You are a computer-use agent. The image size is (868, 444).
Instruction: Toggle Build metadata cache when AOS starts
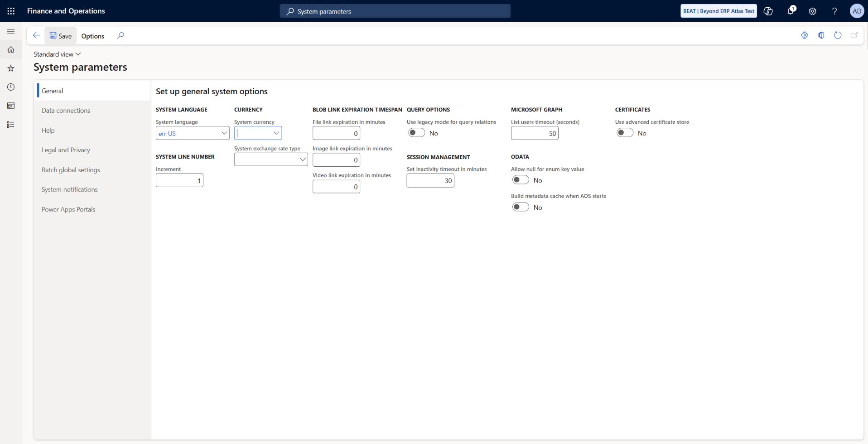(x=521, y=207)
